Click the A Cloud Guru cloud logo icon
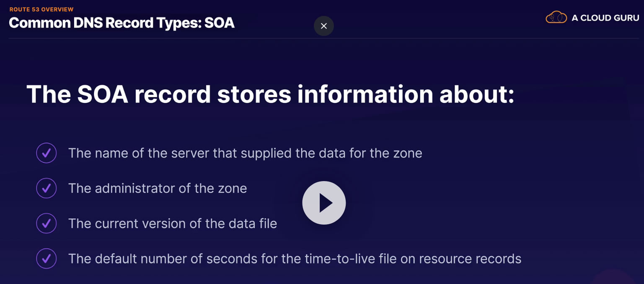Image resolution: width=644 pixels, height=284 pixels. (x=556, y=18)
